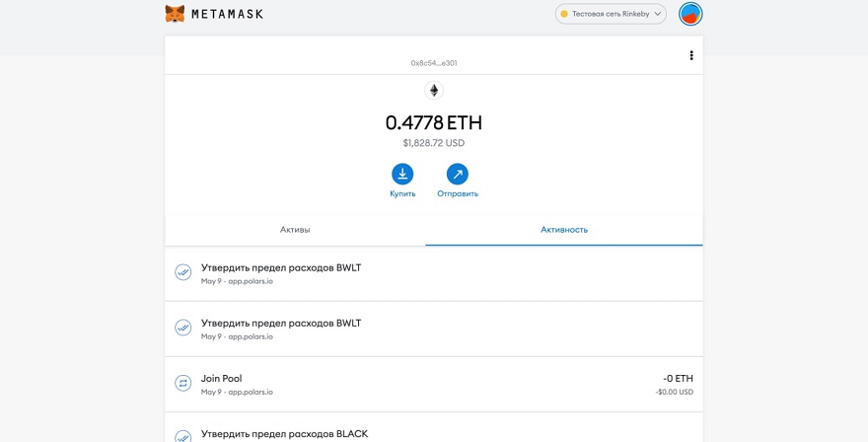The height and width of the screenshot is (442, 868).
Task: Switch to the Активность tab
Action: [x=564, y=229]
